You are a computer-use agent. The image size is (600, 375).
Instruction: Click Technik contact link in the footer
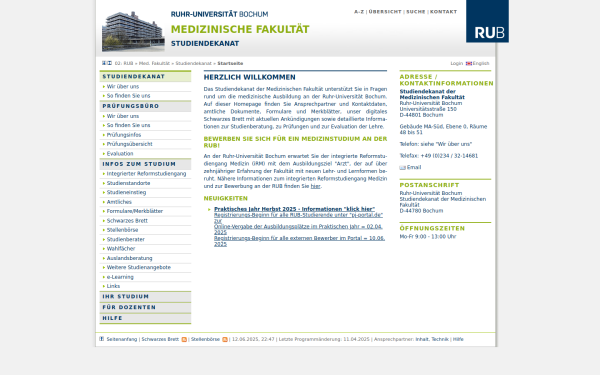(x=440, y=339)
